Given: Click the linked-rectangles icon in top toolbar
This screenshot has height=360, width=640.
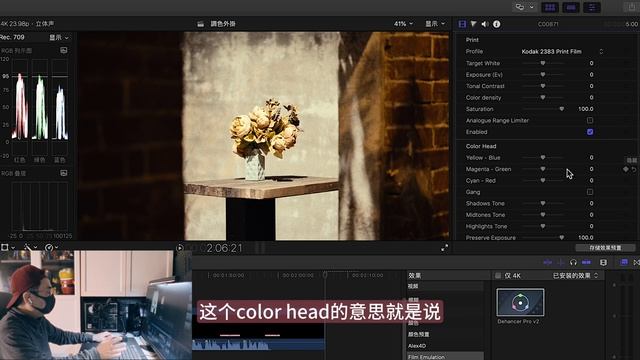Looking at the screenshot, I should [520, 7].
